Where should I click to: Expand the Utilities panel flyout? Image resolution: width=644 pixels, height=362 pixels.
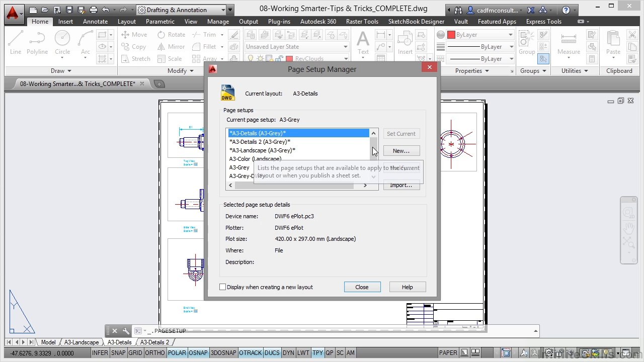tap(575, 71)
